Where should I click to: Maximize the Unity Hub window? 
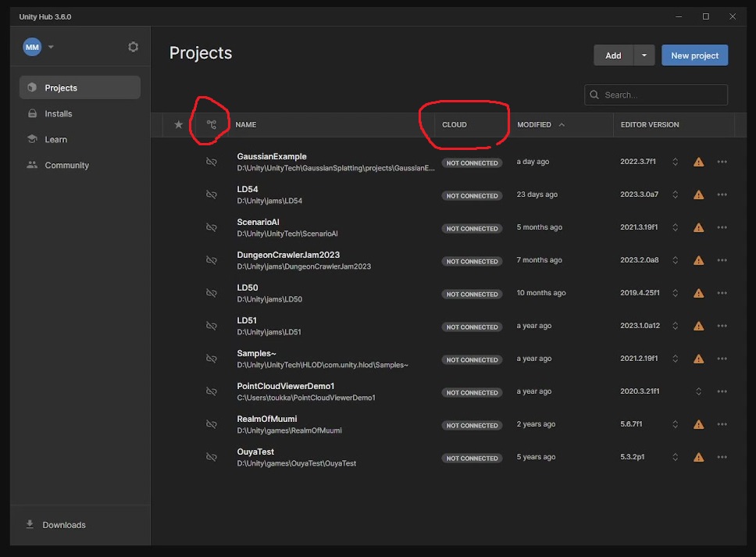(x=706, y=16)
